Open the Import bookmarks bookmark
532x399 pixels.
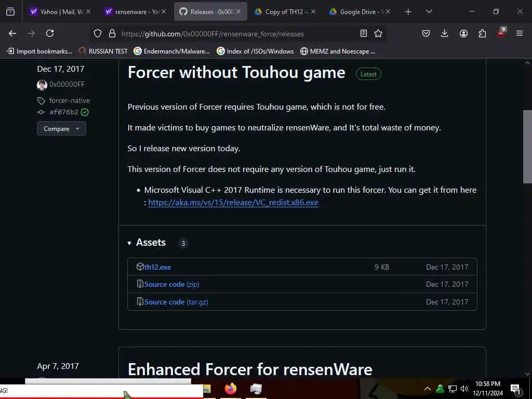pyautogui.click(x=39, y=51)
